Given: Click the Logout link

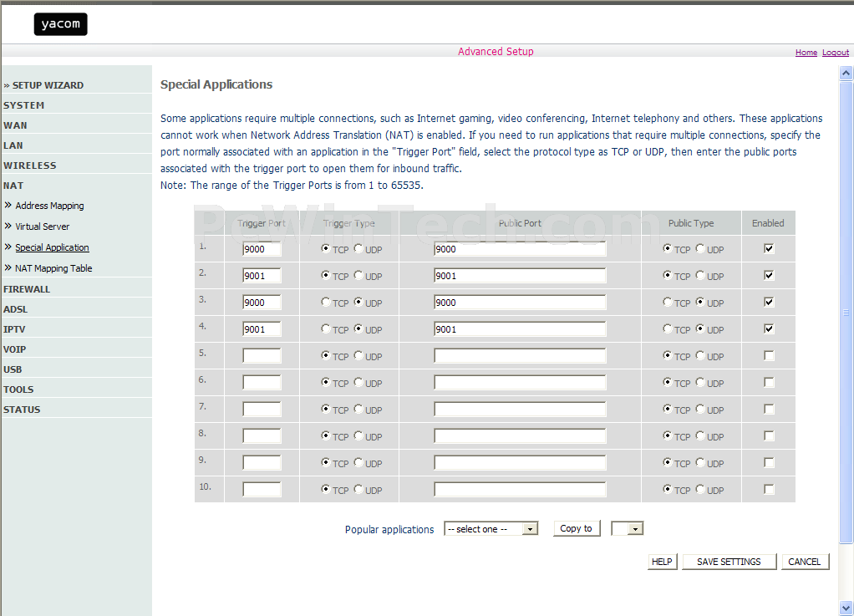Looking at the screenshot, I should coord(835,53).
